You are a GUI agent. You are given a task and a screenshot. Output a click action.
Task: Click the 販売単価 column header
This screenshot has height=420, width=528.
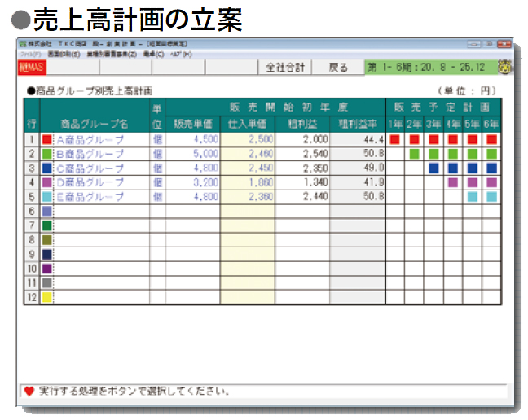192,124
